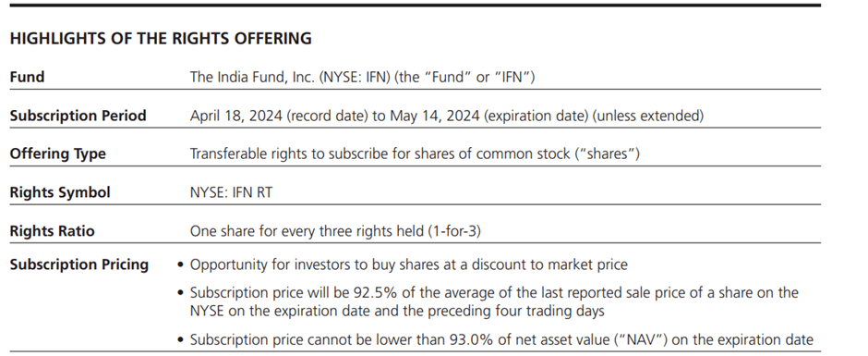The height and width of the screenshot is (356, 868).
Task: Select the Offering Type label
Action: (x=57, y=153)
